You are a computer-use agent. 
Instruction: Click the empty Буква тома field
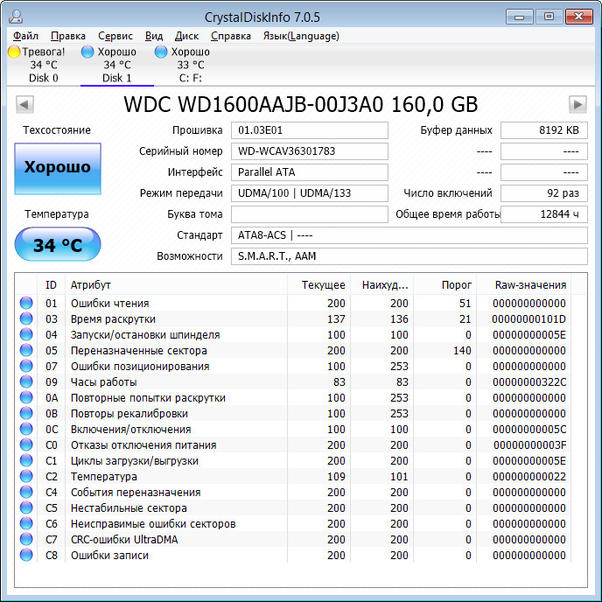click(309, 214)
